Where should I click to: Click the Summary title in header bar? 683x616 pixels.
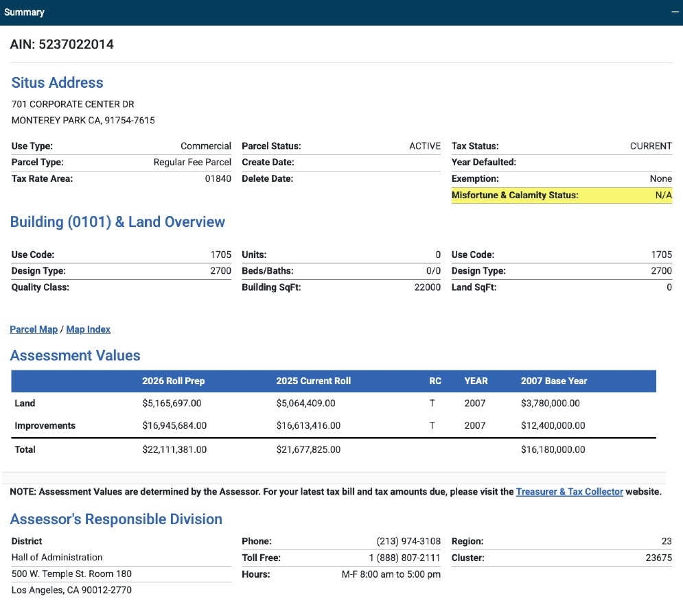tap(24, 12)
